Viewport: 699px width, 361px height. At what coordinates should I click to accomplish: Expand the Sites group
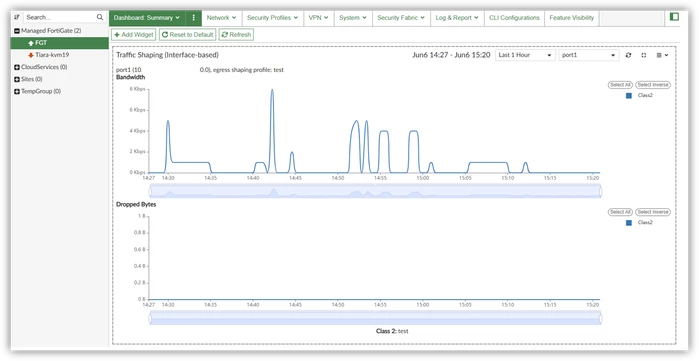[17, 79]
